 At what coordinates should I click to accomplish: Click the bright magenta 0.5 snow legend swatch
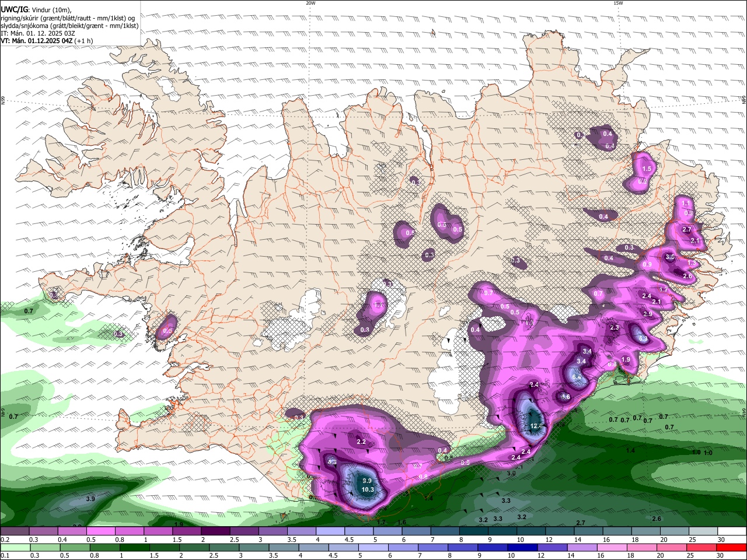[100, 531]
